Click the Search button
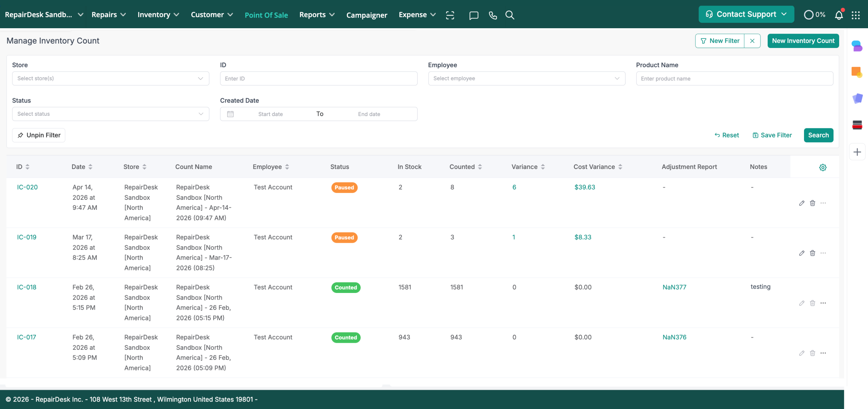 818,135
